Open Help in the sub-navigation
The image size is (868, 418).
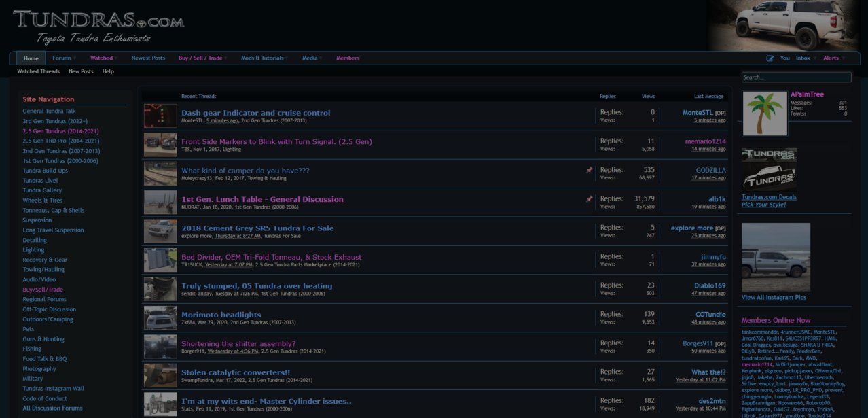click(108, 71)
